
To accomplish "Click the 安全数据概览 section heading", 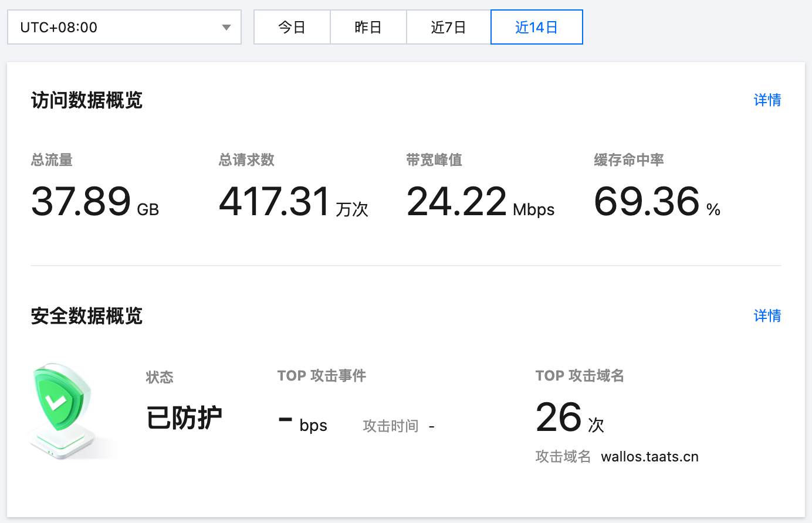I will tap(87, 316).
